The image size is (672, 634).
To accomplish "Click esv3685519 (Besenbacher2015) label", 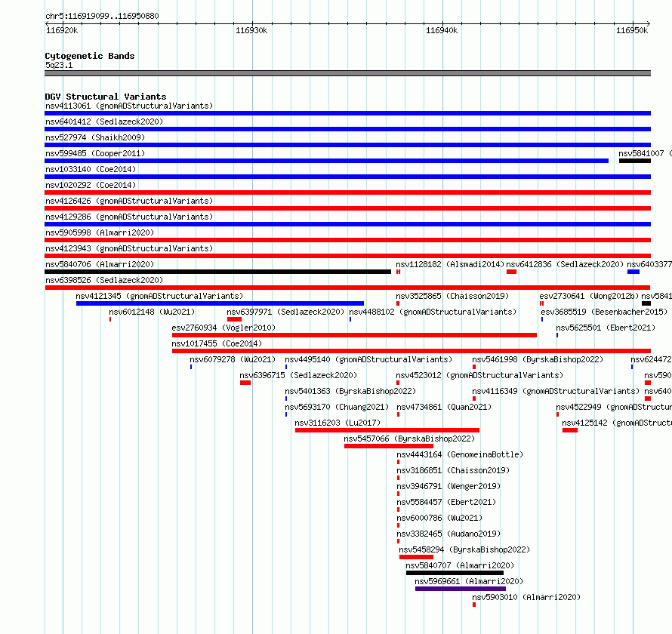I will (604, 312).
